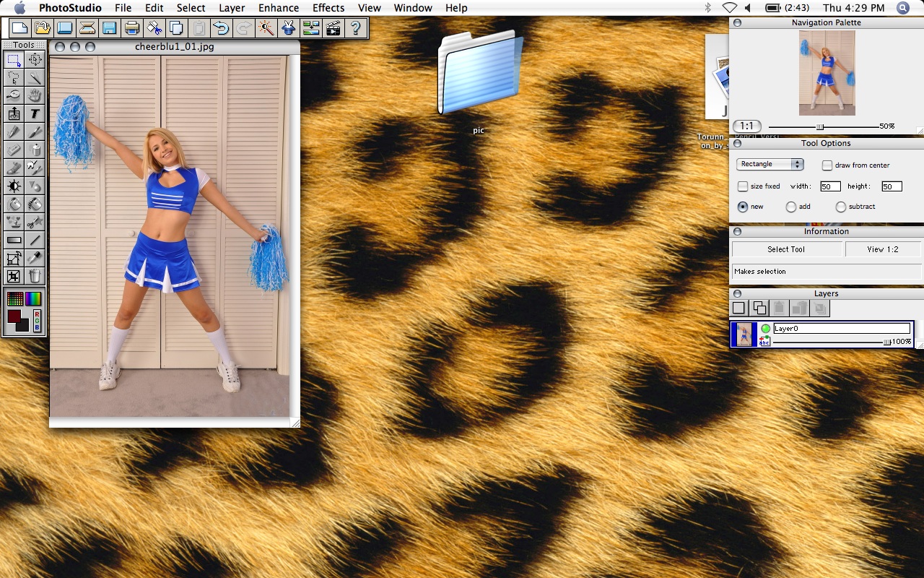Select the subtract selection radio button
924x578 pixels.
[x=840, y=207]
